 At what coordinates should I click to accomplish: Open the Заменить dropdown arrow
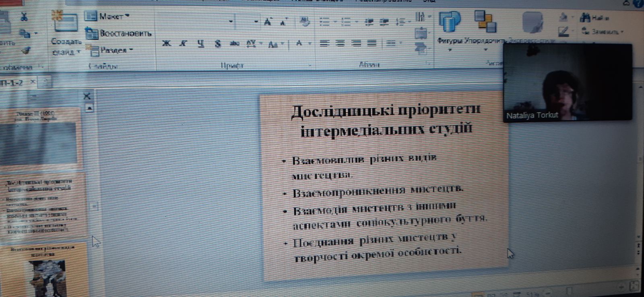(622, 32)
